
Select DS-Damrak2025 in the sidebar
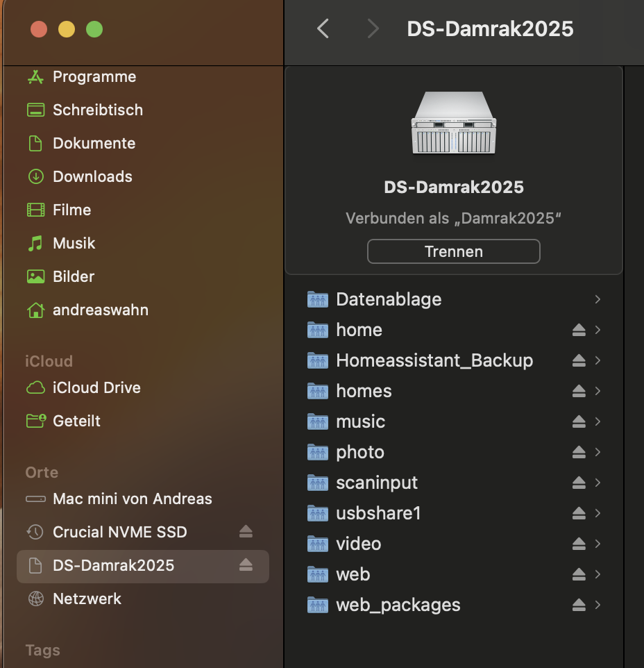[x=142, y=565]
